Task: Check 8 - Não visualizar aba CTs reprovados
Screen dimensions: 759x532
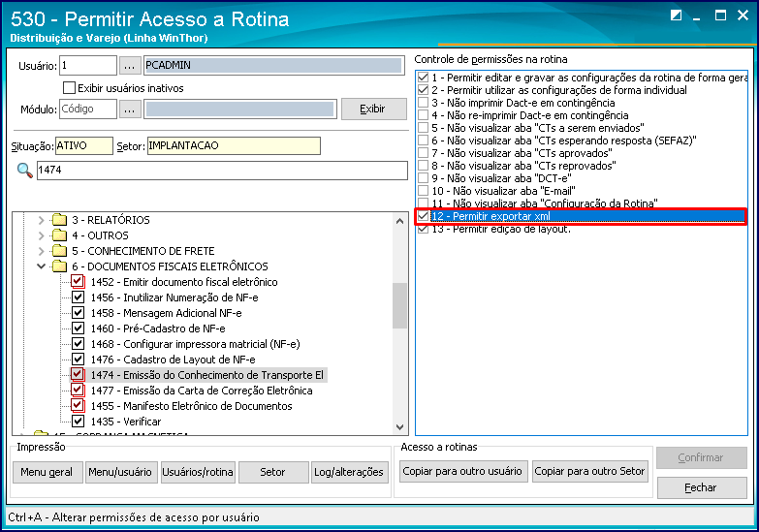Action: (x=424, y=166)
